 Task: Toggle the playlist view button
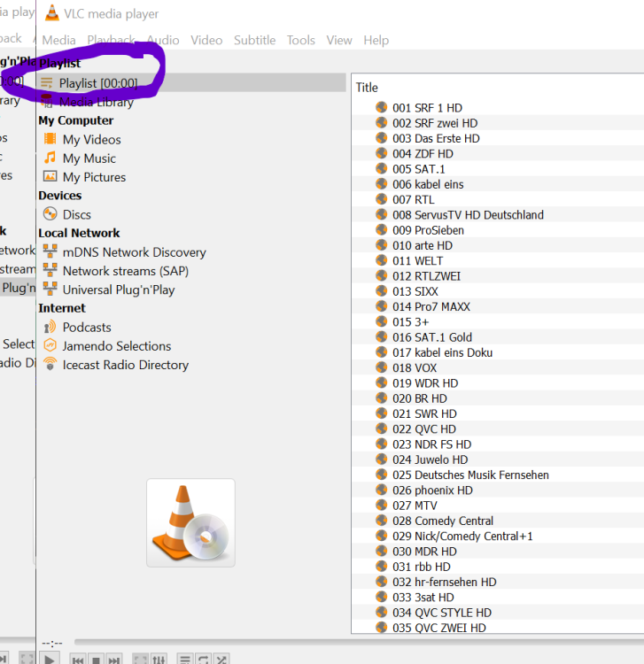tap(185, 660)
